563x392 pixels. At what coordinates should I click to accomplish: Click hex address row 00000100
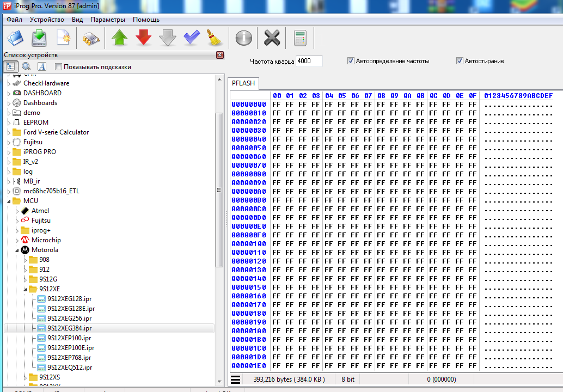click(x=248, y=244)
